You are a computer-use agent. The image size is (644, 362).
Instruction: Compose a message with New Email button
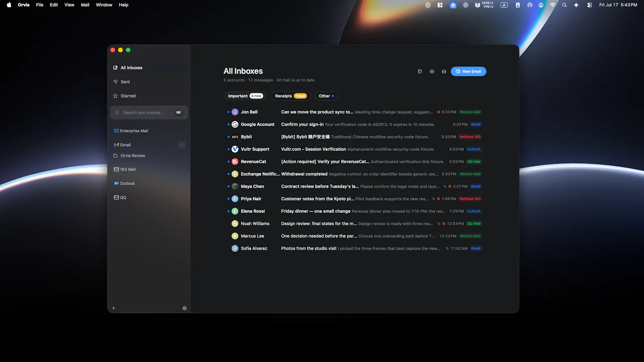469,72
